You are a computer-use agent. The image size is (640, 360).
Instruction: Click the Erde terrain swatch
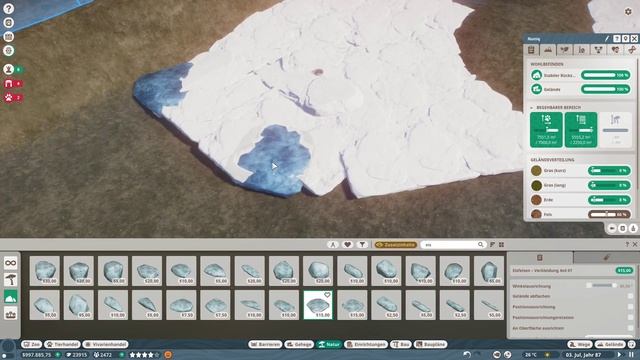[x=536, y=200]
